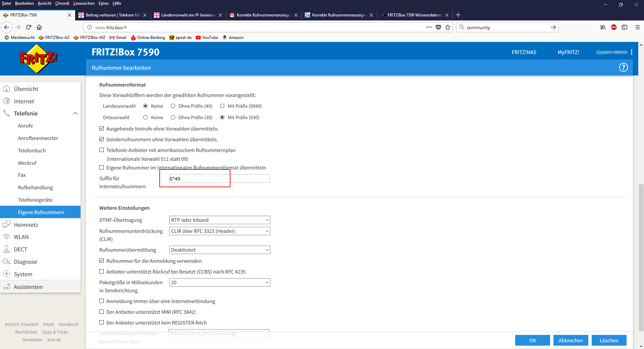Screen dimensions: 644x349
Task: Enable Der Anbieter unterstützt MWI checkbox
Action: 102,312
